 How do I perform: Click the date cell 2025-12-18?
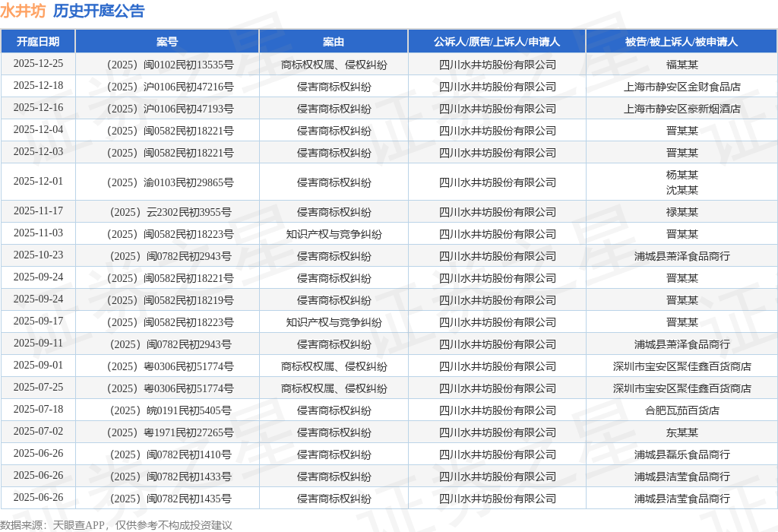tap(38, 85)
